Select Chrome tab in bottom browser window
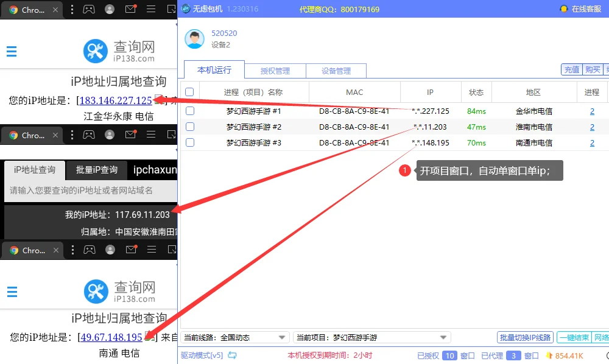This screenshot has width=609, height=364. [32, 250]
